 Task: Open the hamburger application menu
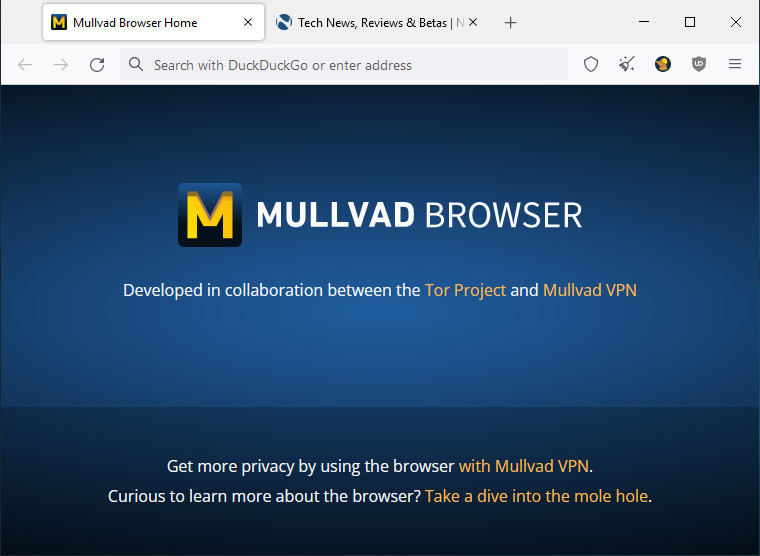click(x=735, y=65)
